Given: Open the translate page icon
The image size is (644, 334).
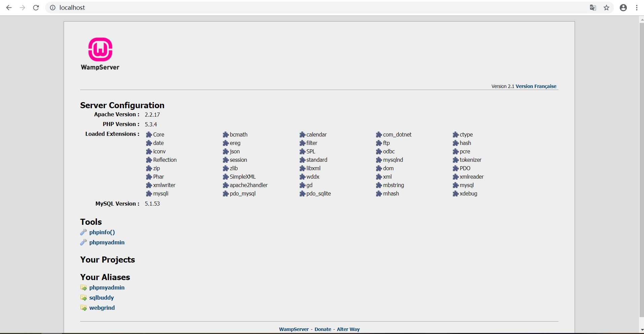Looking at the screenshot, I should click(593, 7).
